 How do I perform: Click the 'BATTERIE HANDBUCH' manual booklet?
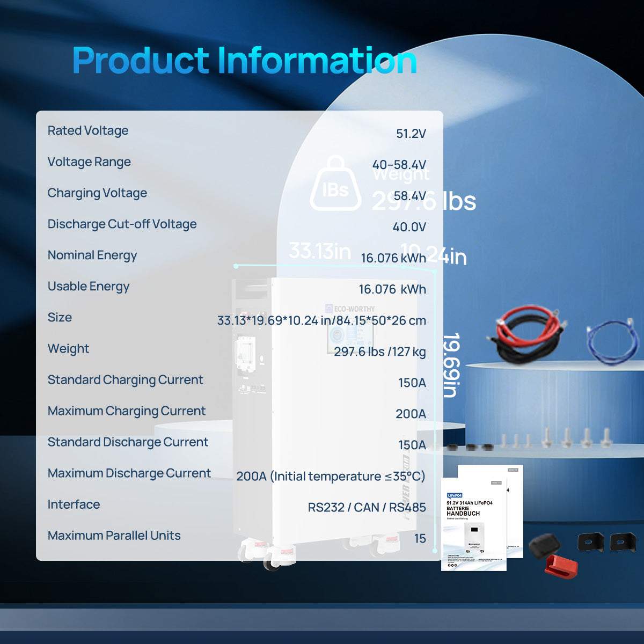click(x=474, y=524)
